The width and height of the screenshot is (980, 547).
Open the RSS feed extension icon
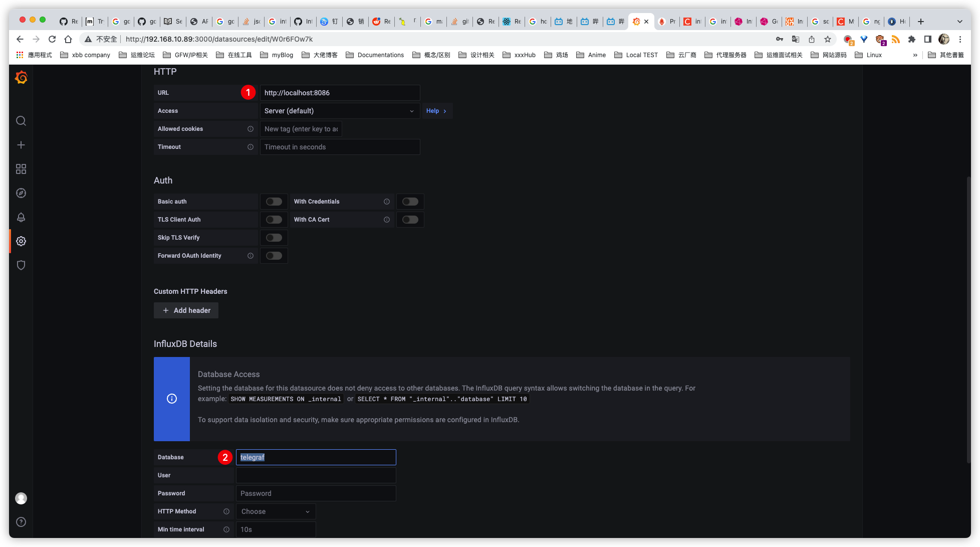896,39
